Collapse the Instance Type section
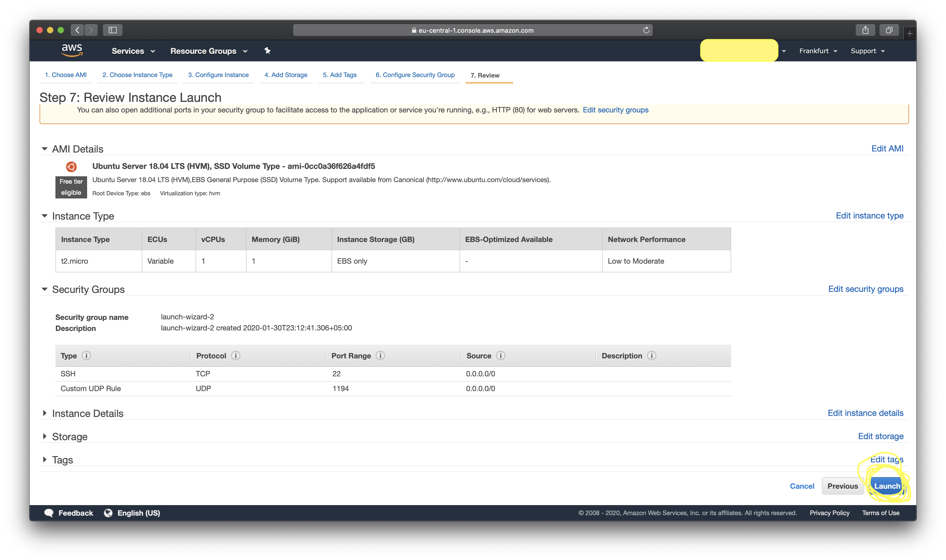This screenshot has width=946, height=560. [x=45, y=216]
